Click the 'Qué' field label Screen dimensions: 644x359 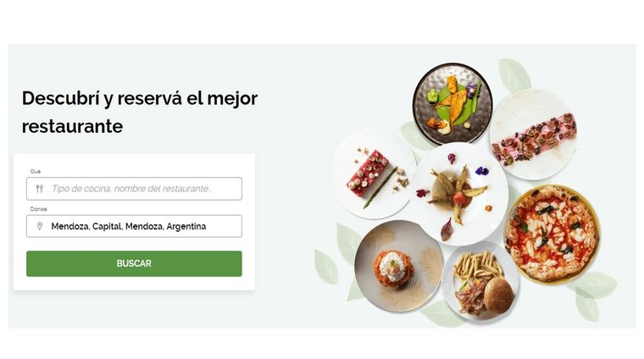coord(36,172)
